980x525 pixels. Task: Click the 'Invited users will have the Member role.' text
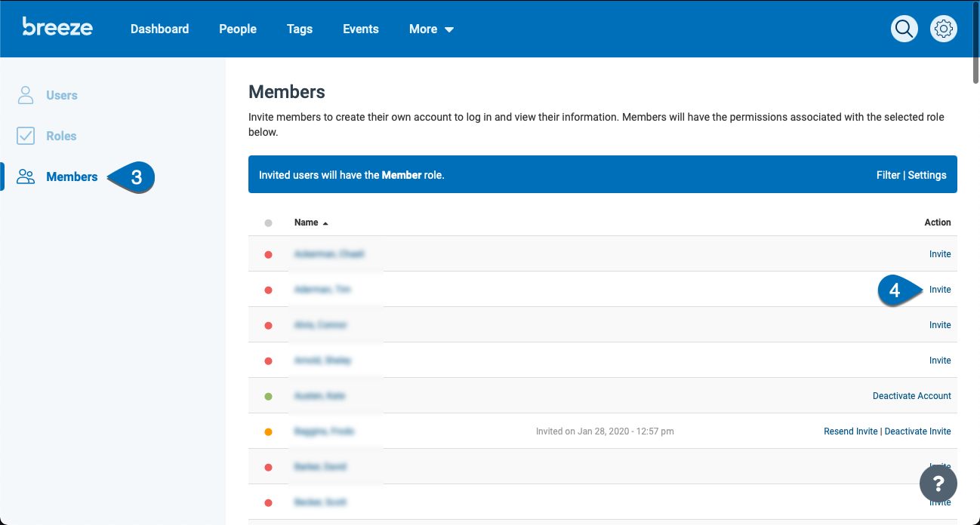(352, 175)
